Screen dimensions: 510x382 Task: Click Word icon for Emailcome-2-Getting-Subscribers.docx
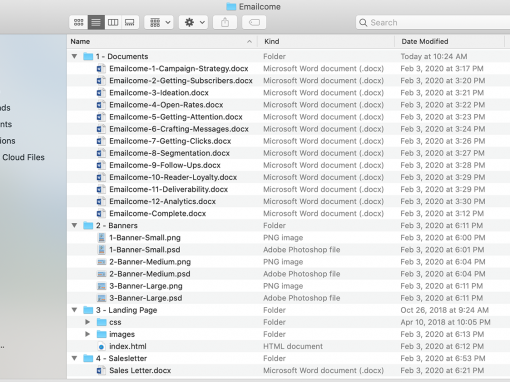pyautogui.click(x=100, y=81)
